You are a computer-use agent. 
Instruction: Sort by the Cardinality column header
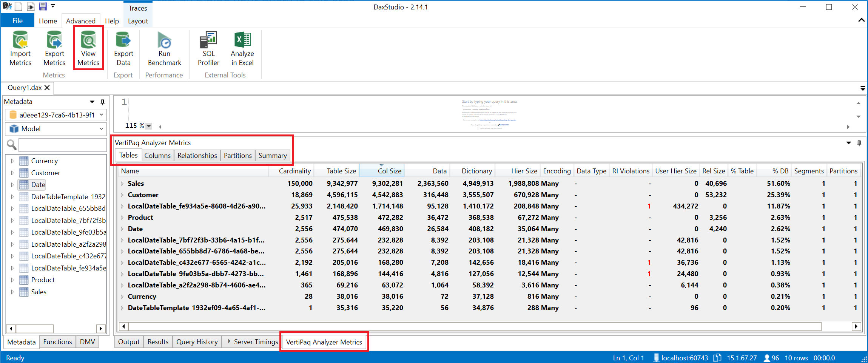[x=291, y=171]
